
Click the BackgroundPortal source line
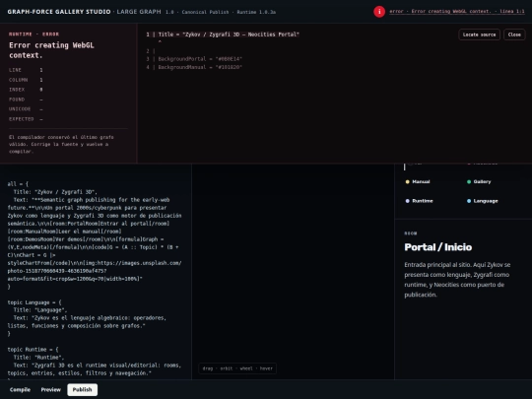[x=194, y=59]
